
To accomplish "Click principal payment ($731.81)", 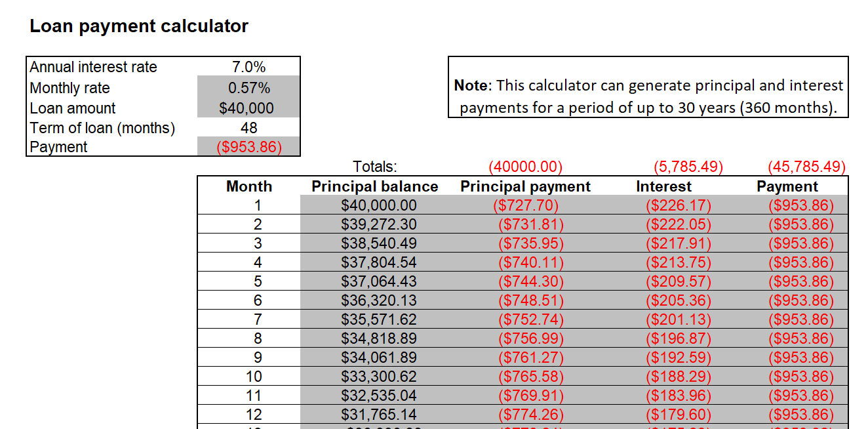I will coord(531,224).
